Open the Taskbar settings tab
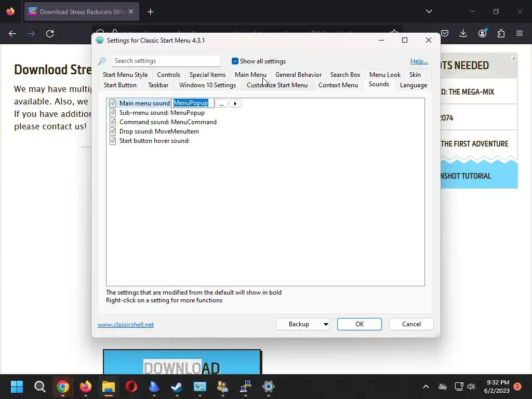 point(158,85)
